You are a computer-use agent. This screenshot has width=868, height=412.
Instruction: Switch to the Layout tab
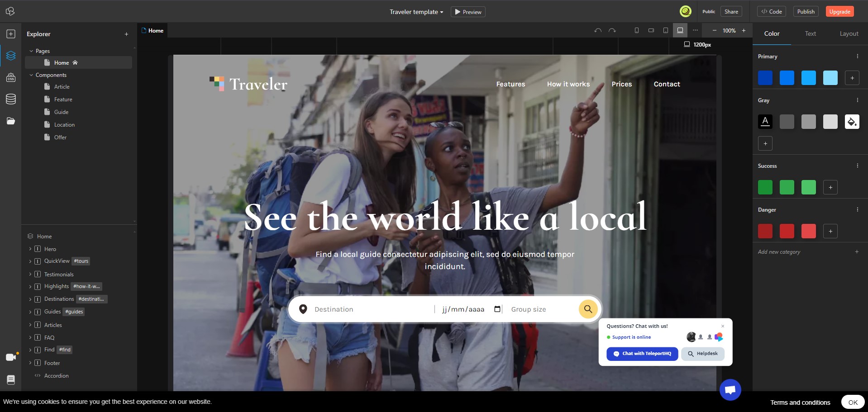click(849, 33)
